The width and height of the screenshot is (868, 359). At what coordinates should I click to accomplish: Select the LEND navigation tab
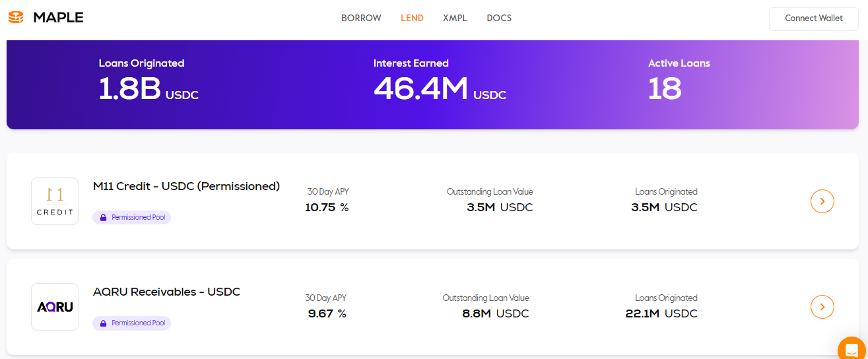[x=412, y=18]
